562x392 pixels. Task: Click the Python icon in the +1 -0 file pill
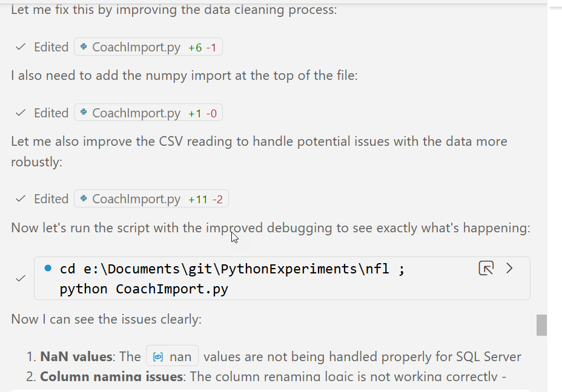[x=84, y=113]
